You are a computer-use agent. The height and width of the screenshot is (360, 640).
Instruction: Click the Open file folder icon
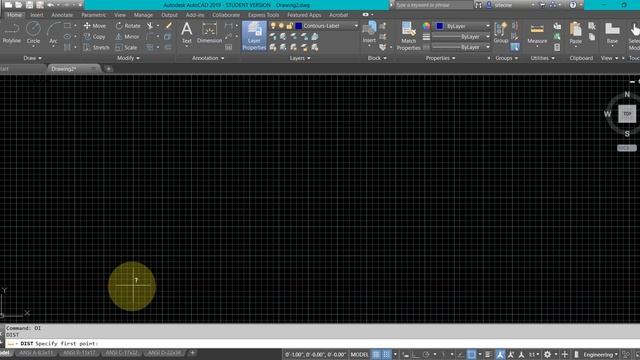(19, 5)
